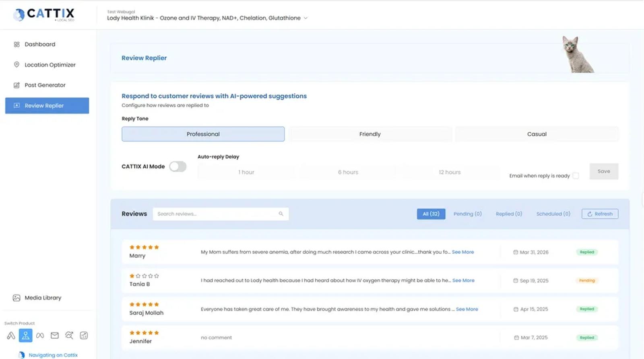Open Dashboard in the sidebar
The image size is (644, 359).
pyautogui.click(x=47, y=44)
